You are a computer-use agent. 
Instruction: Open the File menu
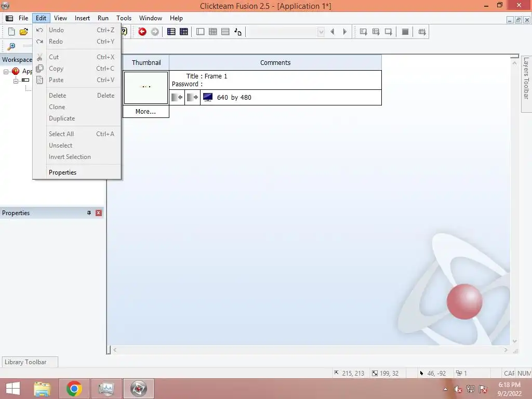[x=23, y=18]
